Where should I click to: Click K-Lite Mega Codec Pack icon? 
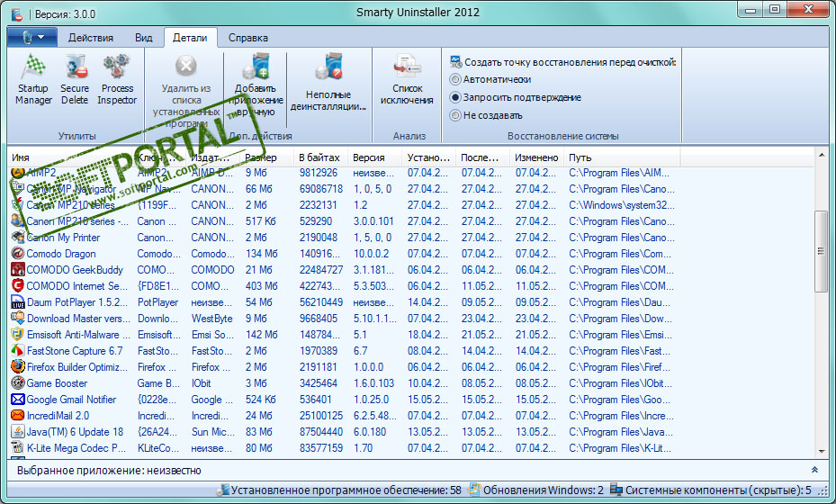pos(18,447)
